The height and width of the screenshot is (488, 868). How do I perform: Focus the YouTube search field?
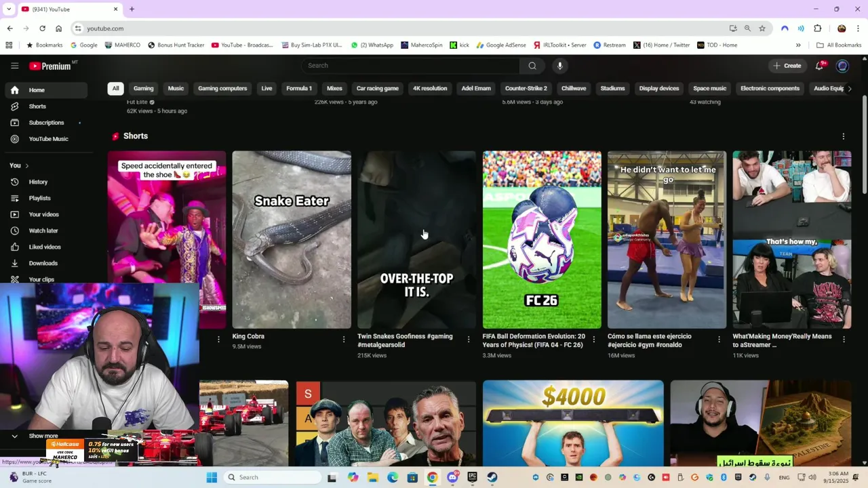coord(411,66)
